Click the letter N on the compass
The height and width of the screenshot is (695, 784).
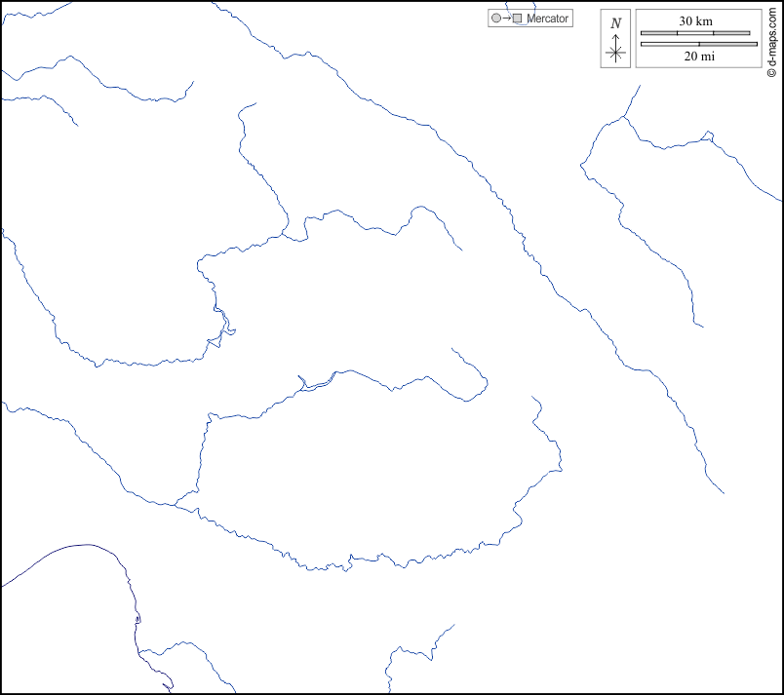615,23
